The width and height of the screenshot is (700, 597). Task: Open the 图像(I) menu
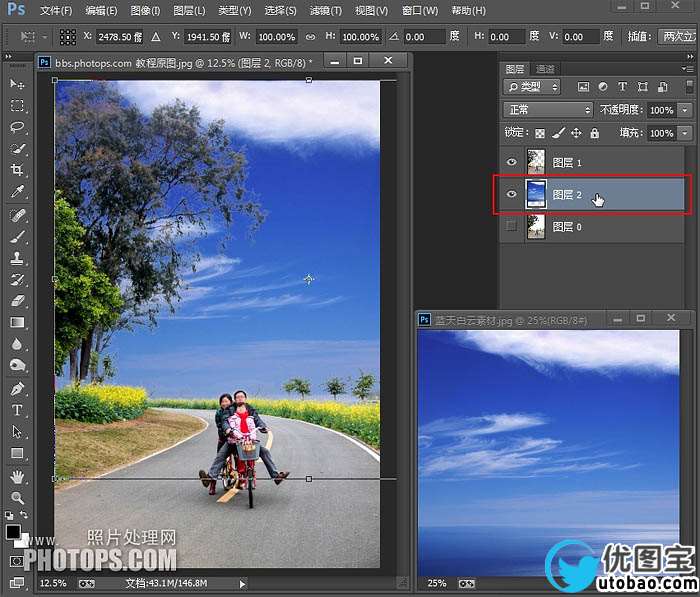(x=145, y=10)
